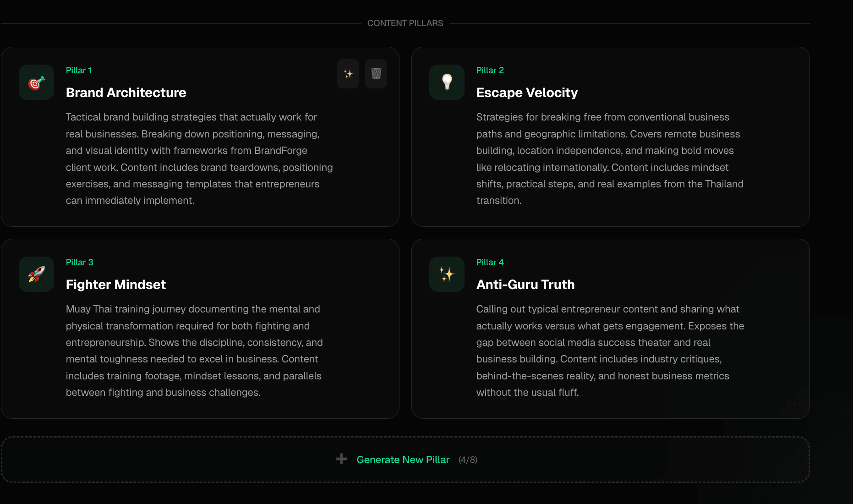
Task: Click the Pillar 1 label above Brand Architecture
Action: point(78,70)
